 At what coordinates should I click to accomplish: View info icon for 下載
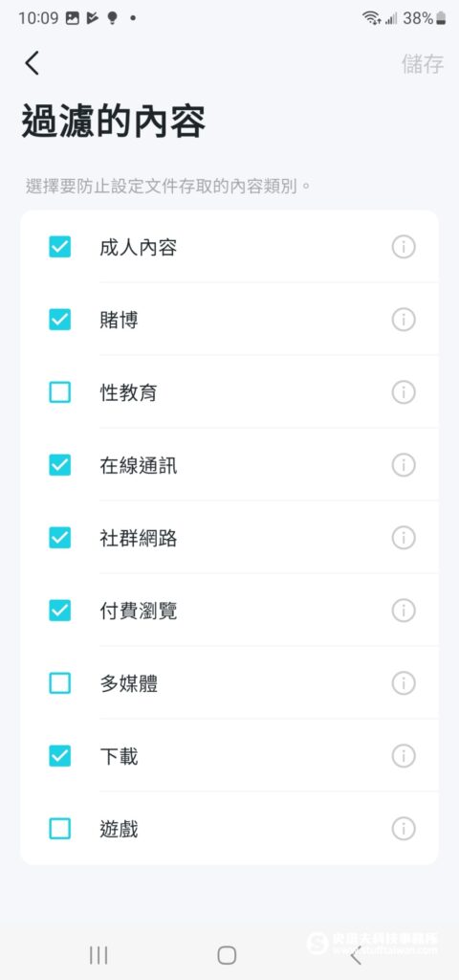tap(404, 756)
